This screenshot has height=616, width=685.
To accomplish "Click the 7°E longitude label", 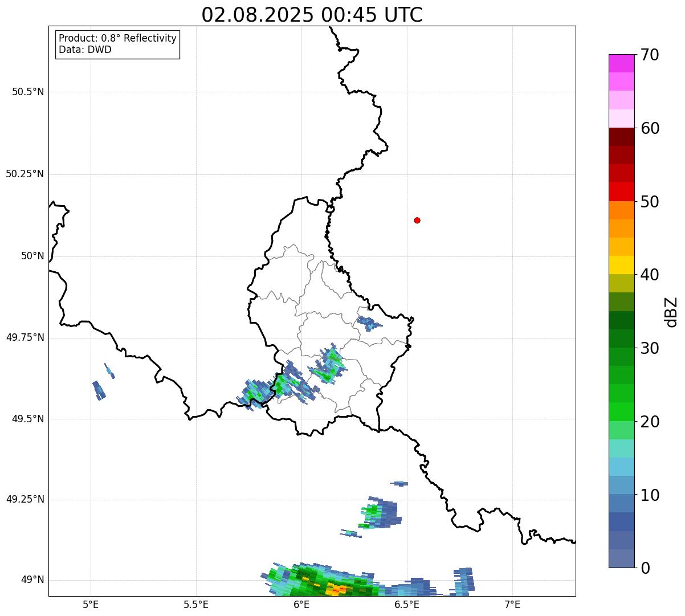I will (512, 604).
